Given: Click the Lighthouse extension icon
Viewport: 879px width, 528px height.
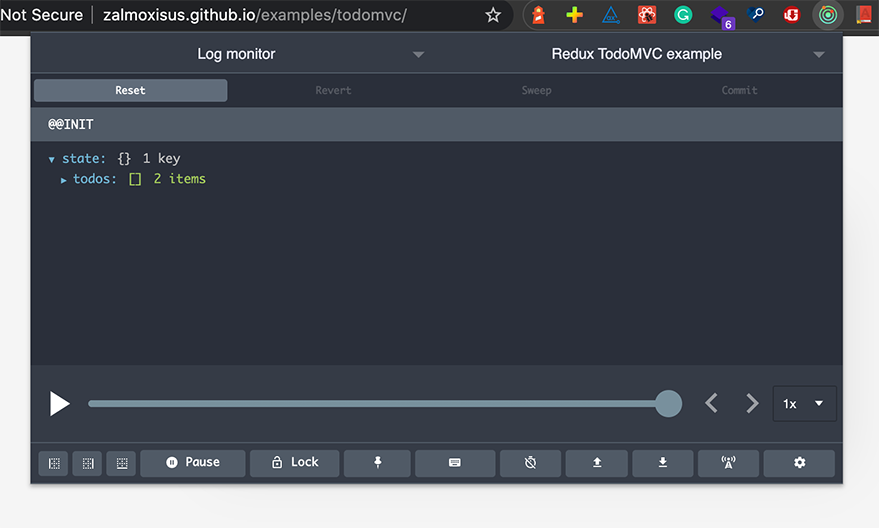Looking at the screenshot, I should click(x=538, y=15).
